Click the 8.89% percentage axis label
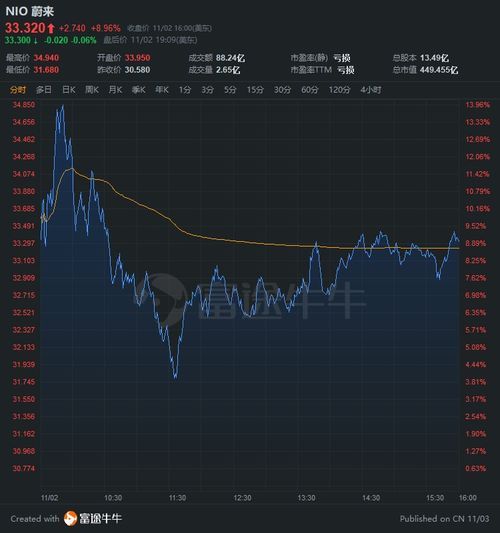500x533 pixels. 476,243
